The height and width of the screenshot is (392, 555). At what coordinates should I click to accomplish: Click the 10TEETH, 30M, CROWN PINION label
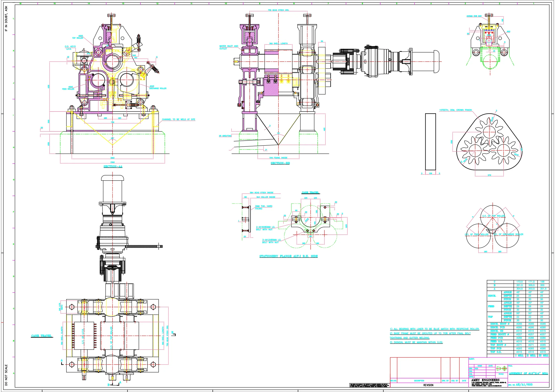(x=455, y=110)
